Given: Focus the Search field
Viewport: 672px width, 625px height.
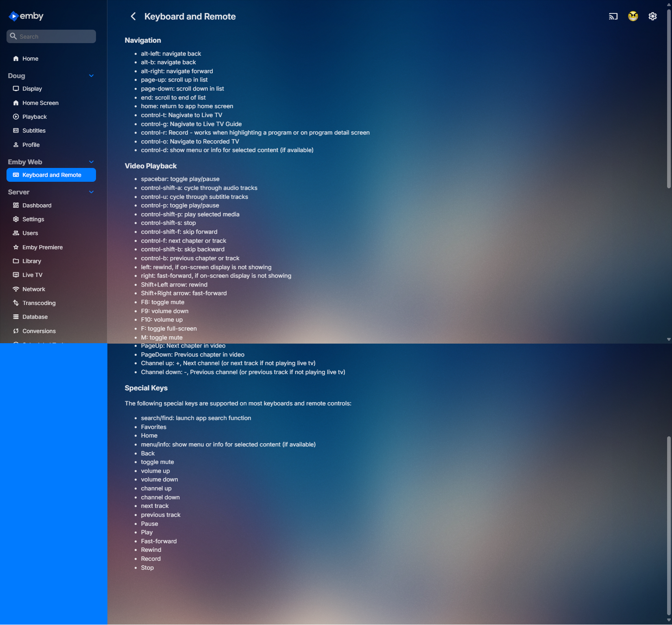Looking at the screenshot, I should coord(51,36).
